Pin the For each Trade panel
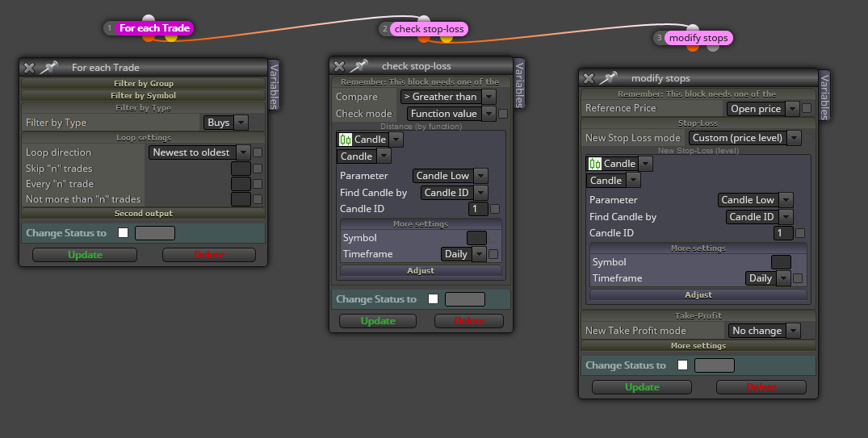868x438 pixels. click(x=49, y=68)
